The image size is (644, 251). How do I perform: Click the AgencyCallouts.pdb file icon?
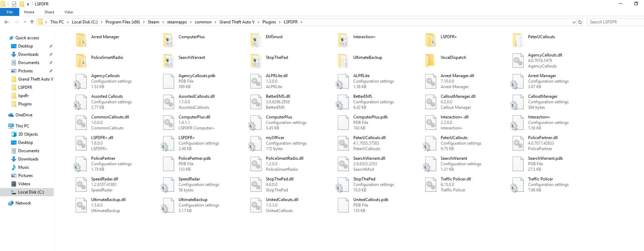point(169,81)
